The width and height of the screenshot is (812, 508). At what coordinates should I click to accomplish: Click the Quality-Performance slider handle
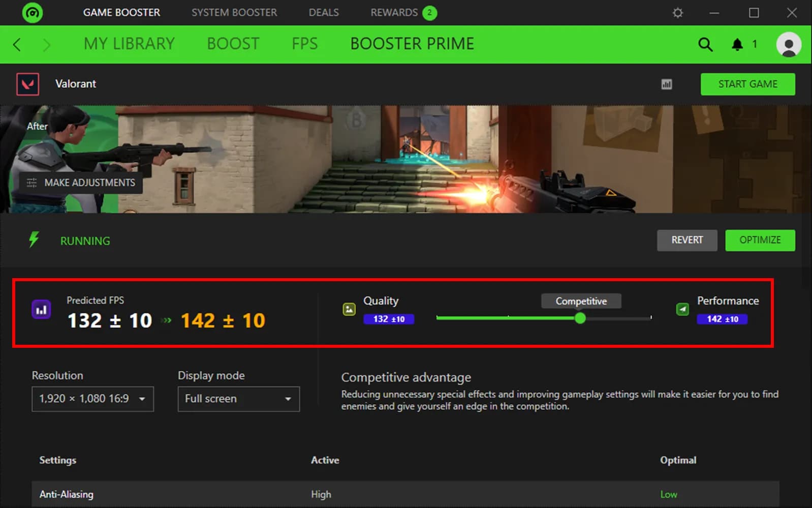pyautogui.click(x=580, y=318)
